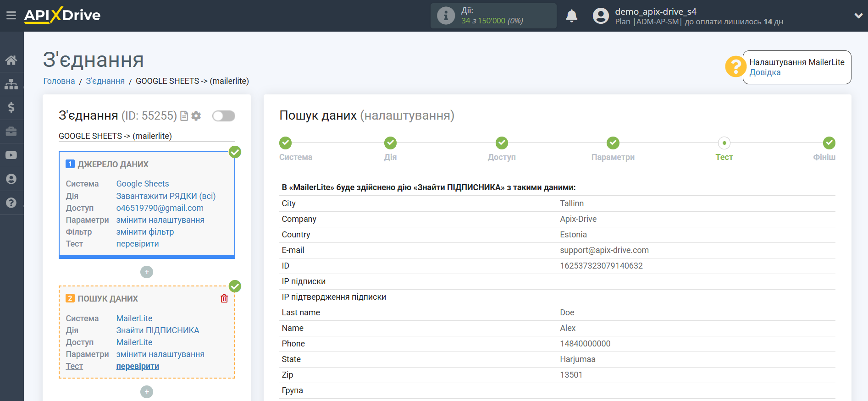868x401 pixels.
Task: Delete the ПОШУК ДАНИХ block
Action: click(x=224, y=299)
